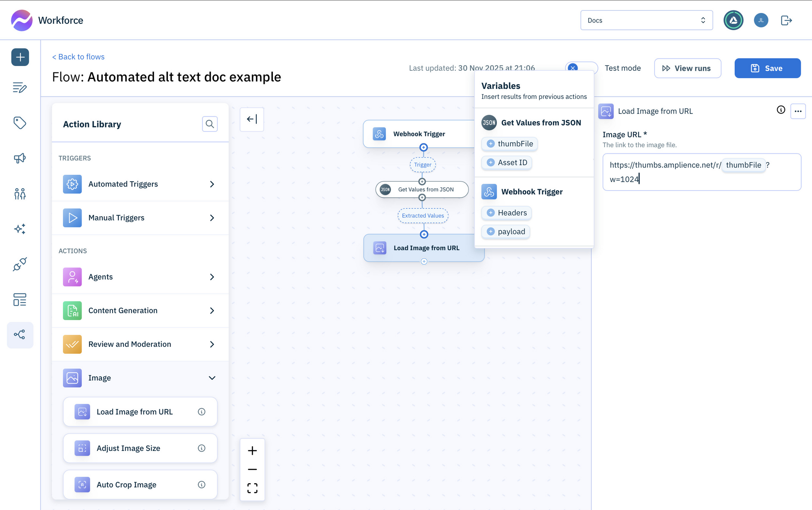Click the plus create button in sidebar
The height and width of the screenshot is (510, 812).
point(20,57)
